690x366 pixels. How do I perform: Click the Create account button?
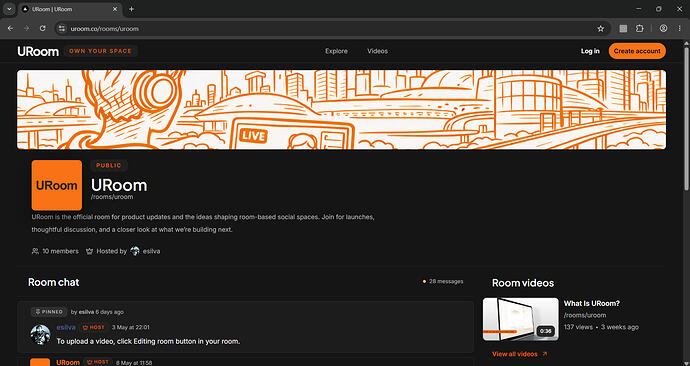pos(637,51)
